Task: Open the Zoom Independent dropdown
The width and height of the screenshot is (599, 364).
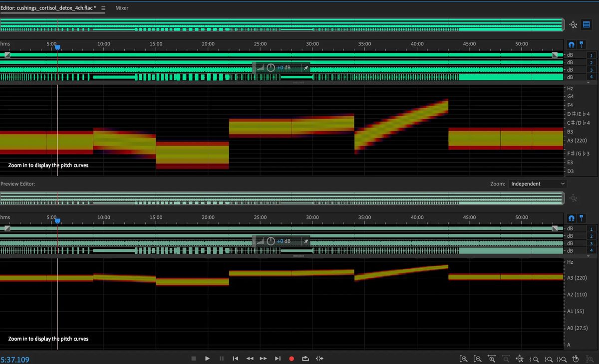Action: 537,183
